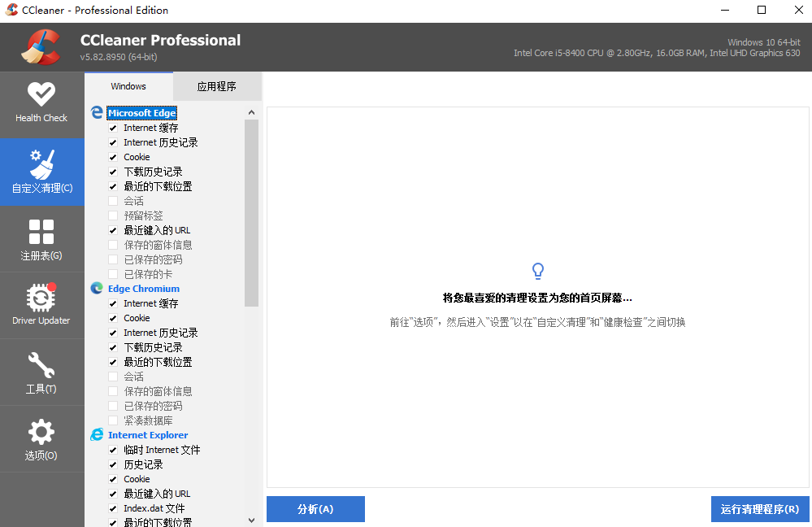This screenshot has height=527, width=812.
Task: Uncheck Internet Explorer Index.dat 文件
Action: click(113, 508)
